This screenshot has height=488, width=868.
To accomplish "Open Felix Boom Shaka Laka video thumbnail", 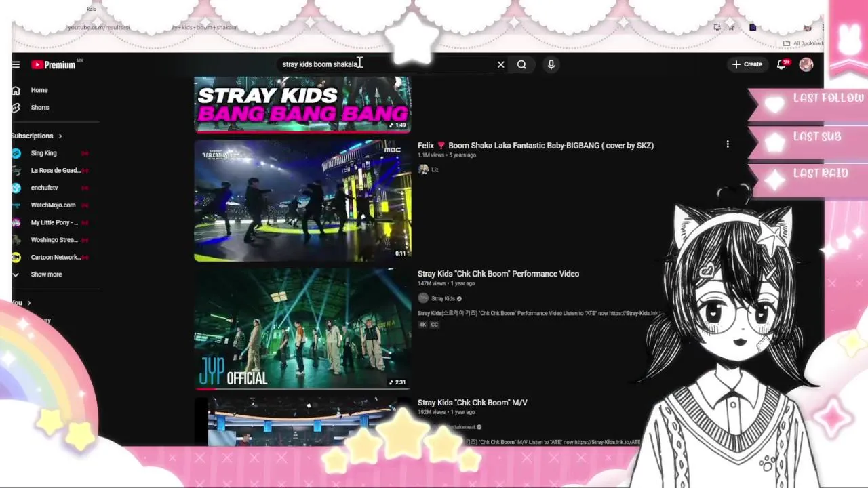I will click(302, 200).
